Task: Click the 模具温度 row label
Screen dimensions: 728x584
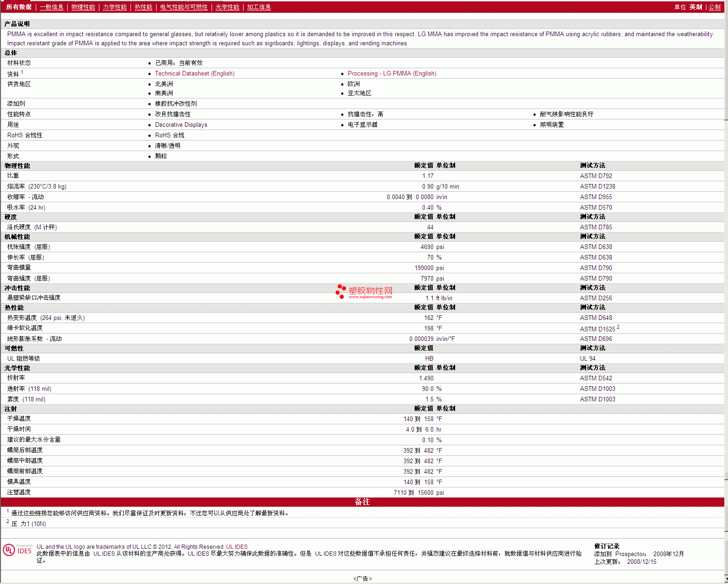Action: 19,482
